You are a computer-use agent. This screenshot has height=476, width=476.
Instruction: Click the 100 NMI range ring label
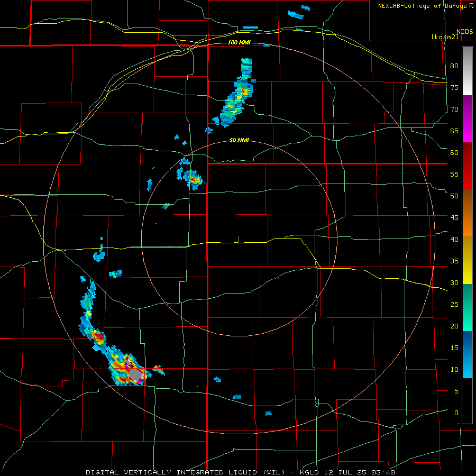(239, 42)
